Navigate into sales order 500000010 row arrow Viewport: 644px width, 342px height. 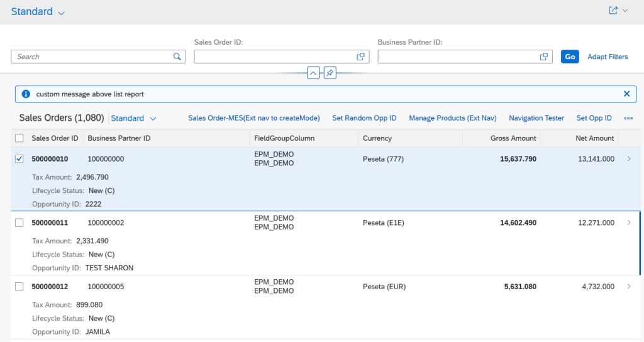(x=629, y=159)
